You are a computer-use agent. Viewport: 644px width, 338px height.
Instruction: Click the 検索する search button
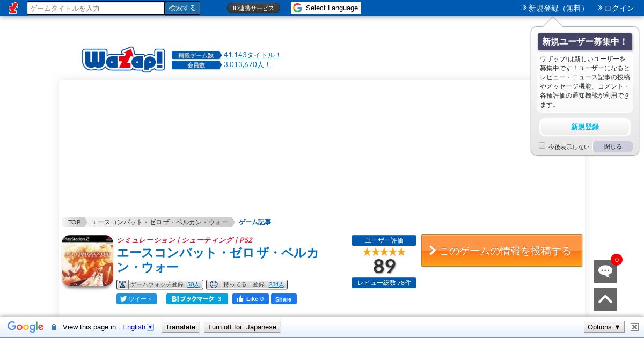[x=182, y=8]
